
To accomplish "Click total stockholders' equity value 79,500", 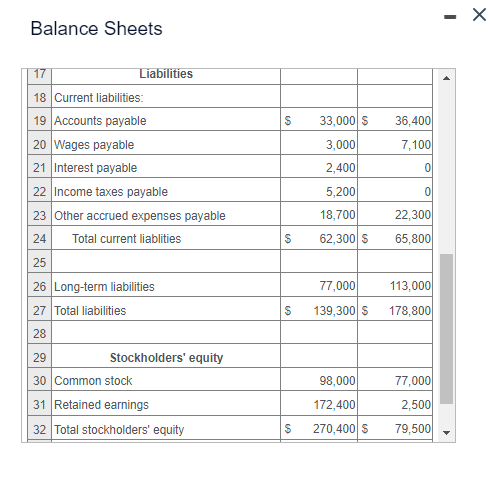I will click(413, 429).
